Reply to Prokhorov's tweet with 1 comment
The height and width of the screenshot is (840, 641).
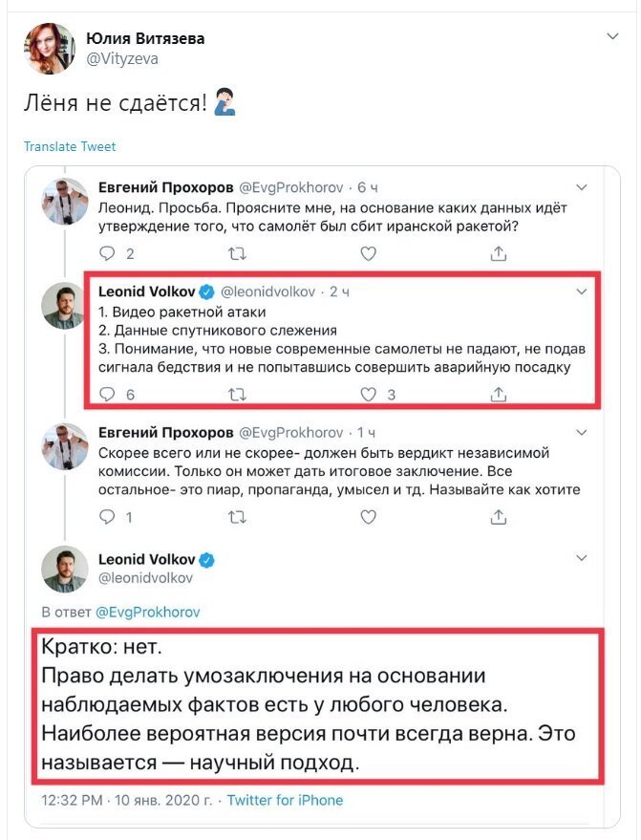108,517
